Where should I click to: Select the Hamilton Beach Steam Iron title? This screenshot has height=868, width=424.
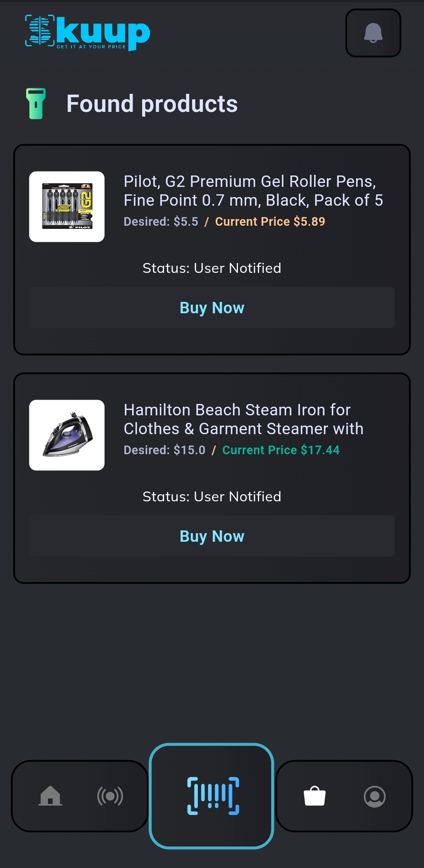[243, 419]
